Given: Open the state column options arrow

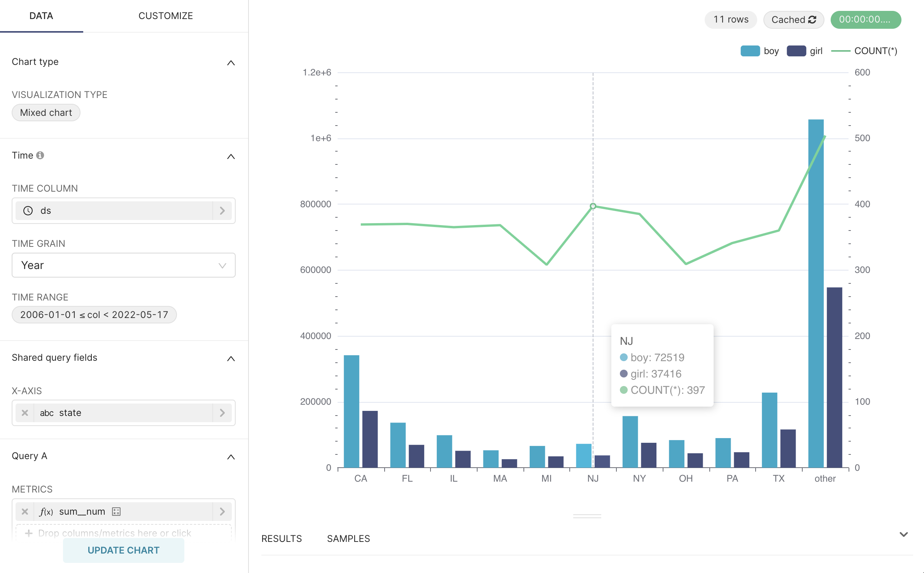Looking at the screenshot, I should coord(222,413).
